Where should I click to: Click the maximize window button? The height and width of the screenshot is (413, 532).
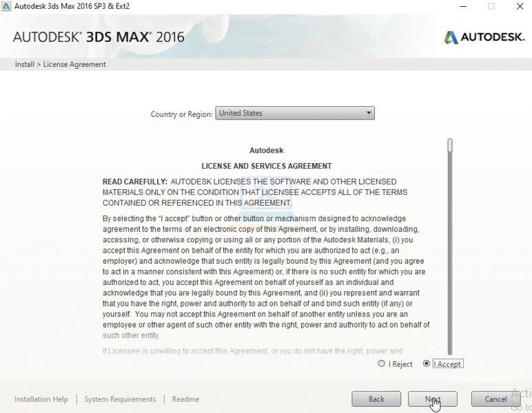tap(491, 6)
